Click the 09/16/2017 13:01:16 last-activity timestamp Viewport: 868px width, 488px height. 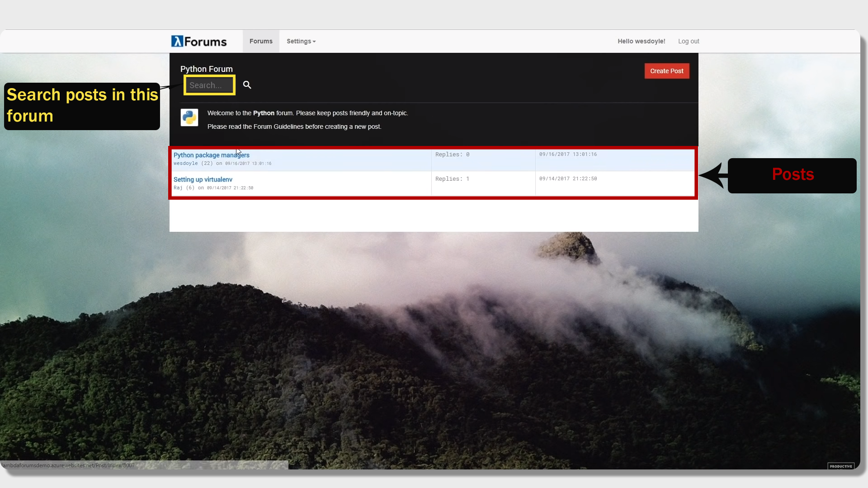pos(568,154)
